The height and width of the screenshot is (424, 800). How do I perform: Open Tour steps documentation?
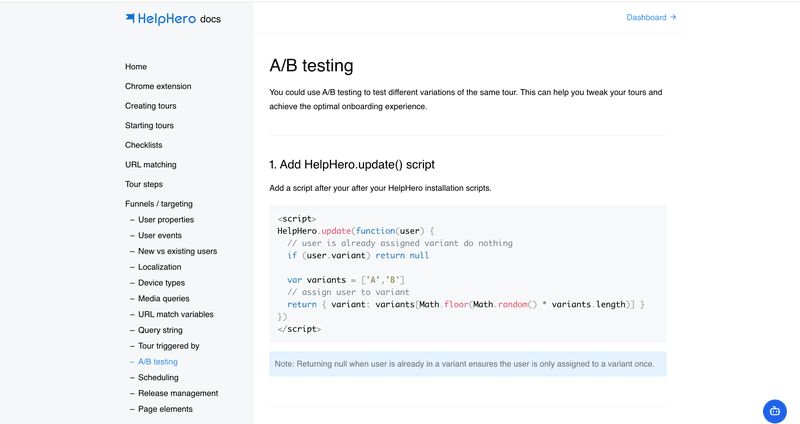[x=144, y=184]
